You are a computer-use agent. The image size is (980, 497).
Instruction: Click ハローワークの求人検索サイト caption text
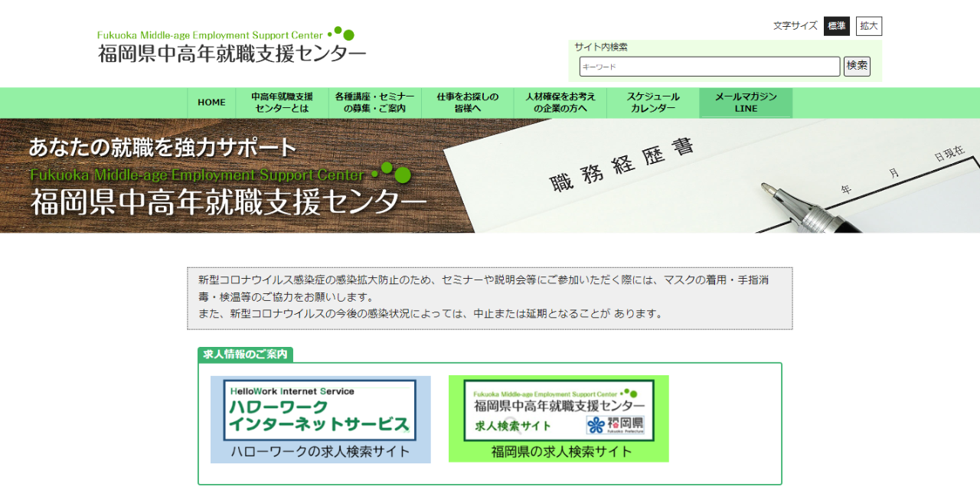click(321, 452)
